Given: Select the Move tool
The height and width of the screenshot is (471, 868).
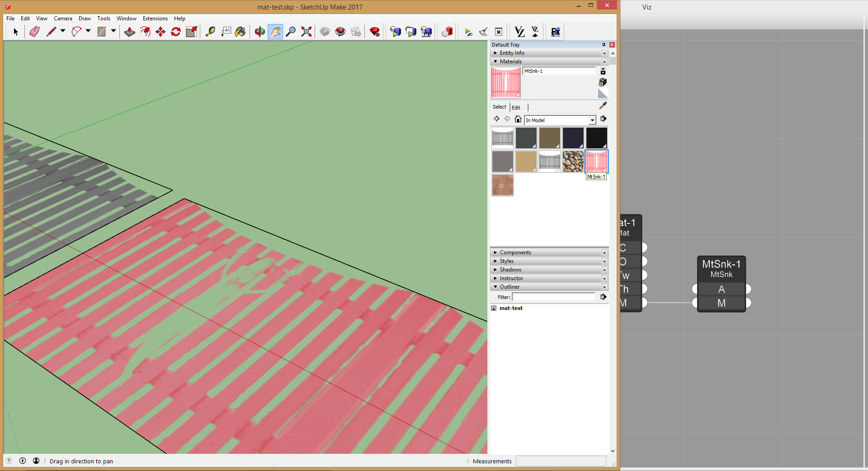Looking at the screenshot, I should click(160, 32).
